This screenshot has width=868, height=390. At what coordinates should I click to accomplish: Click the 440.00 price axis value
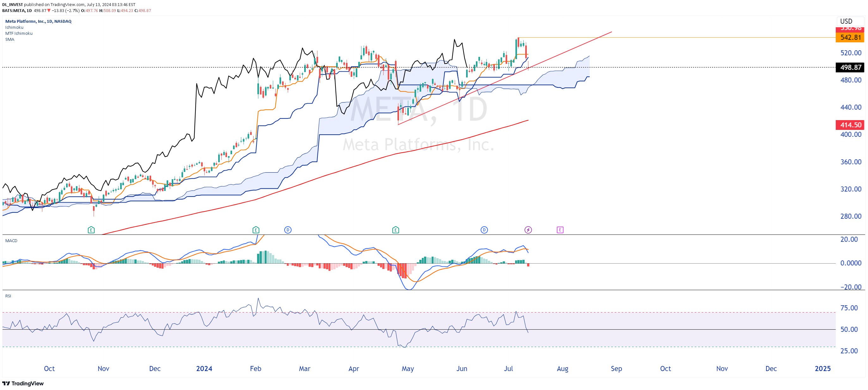pyautogui.click(x=851, y=107)
